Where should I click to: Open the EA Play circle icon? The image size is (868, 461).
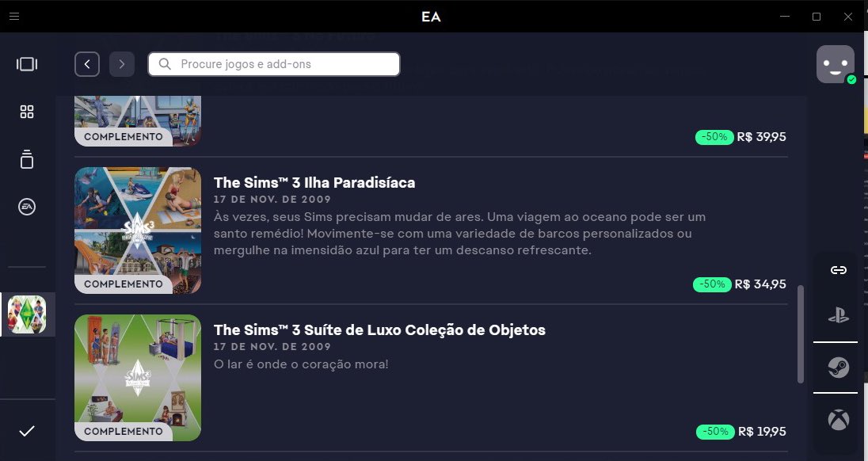click(x=27, y=207)
